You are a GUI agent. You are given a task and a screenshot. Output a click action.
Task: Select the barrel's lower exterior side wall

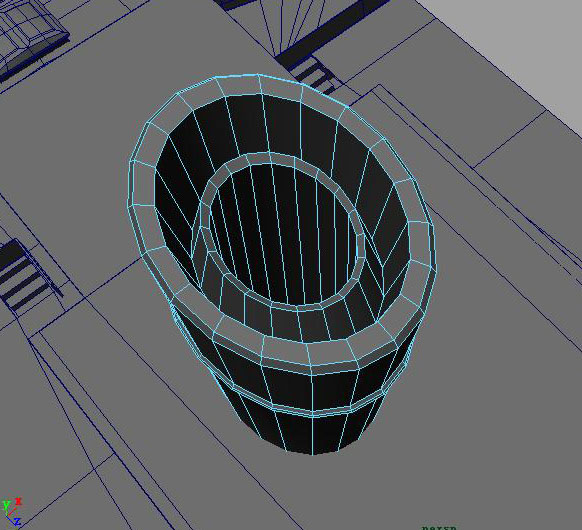297,432
